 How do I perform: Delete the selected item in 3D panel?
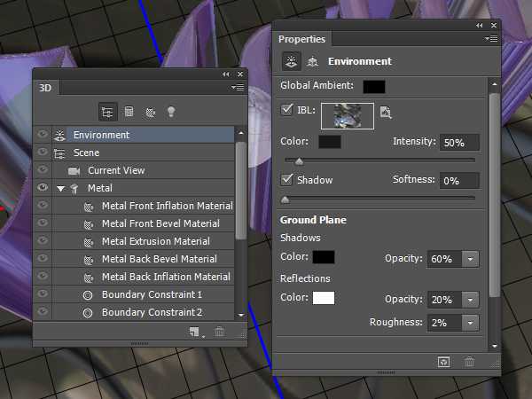tap(220, 332)
